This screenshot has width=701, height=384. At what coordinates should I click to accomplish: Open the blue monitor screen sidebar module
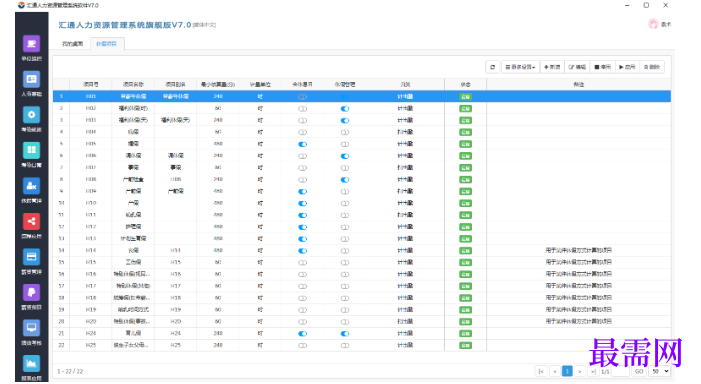coord(31,328)
